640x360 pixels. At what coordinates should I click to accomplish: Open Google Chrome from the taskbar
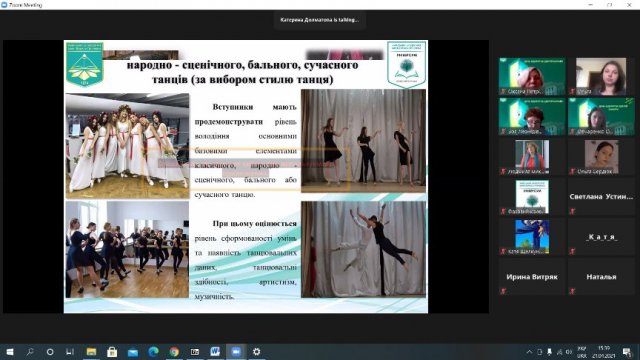(174, 351)
